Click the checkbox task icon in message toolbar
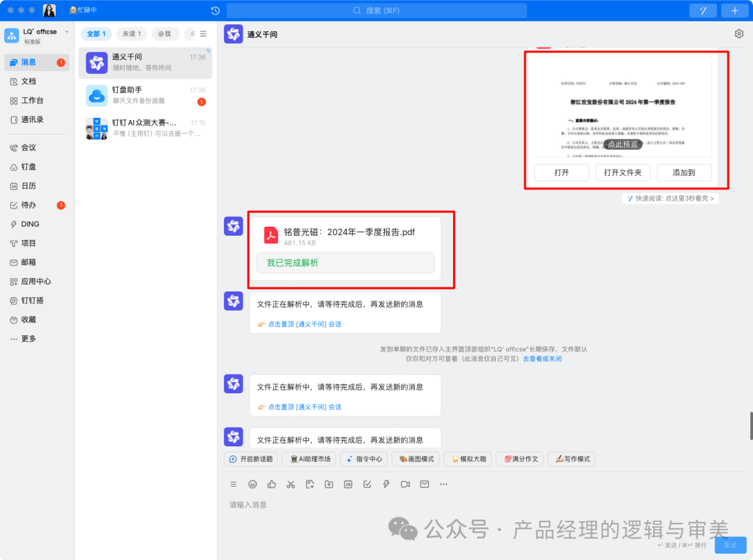The height and width of the screenshot is (560, 753). coord(367,484)
